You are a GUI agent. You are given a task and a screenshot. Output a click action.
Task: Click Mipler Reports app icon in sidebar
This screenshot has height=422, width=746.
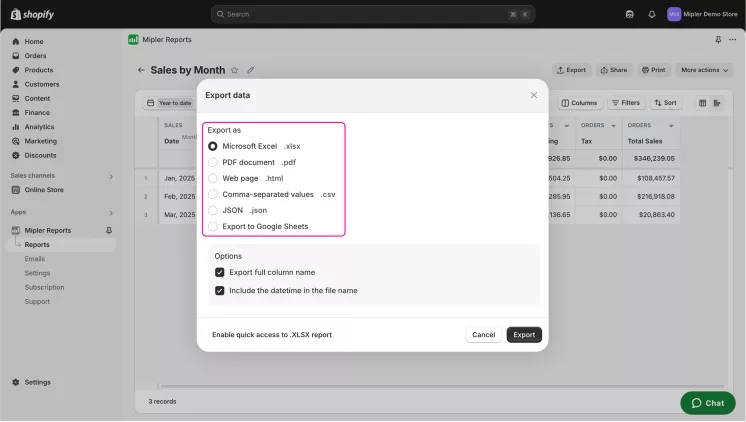coord(16,230)
